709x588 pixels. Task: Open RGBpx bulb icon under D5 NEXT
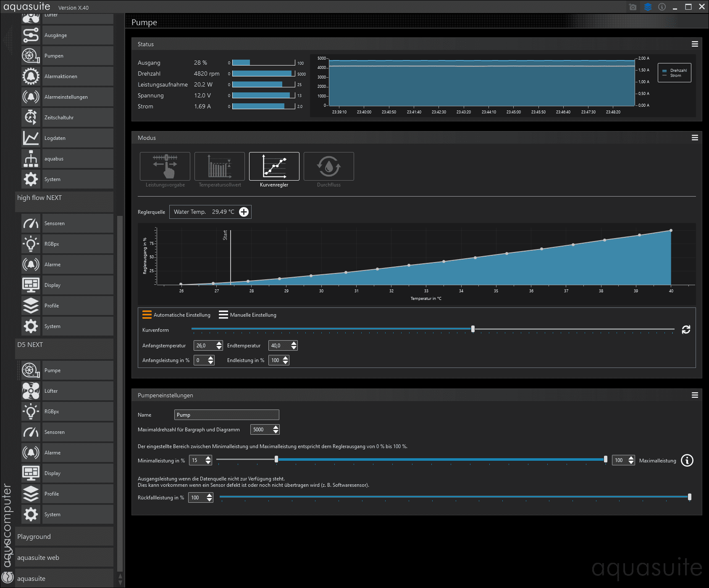(x=31, y=412)
